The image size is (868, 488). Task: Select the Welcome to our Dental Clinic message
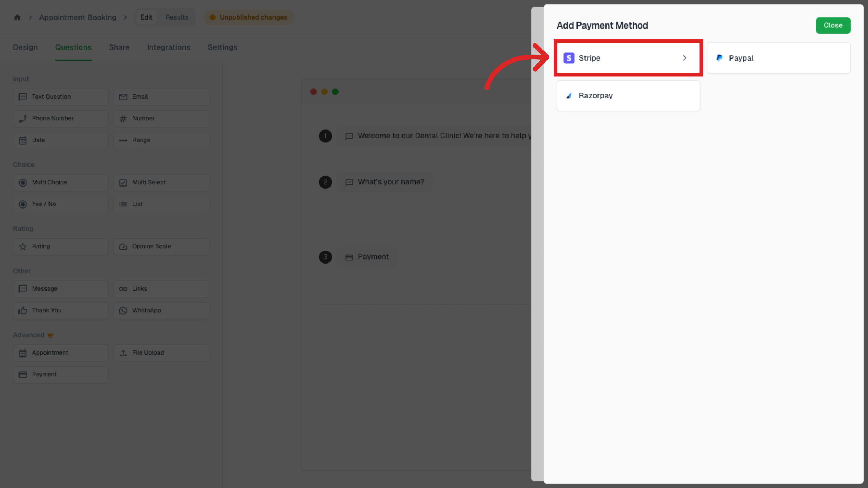point(434,136)
